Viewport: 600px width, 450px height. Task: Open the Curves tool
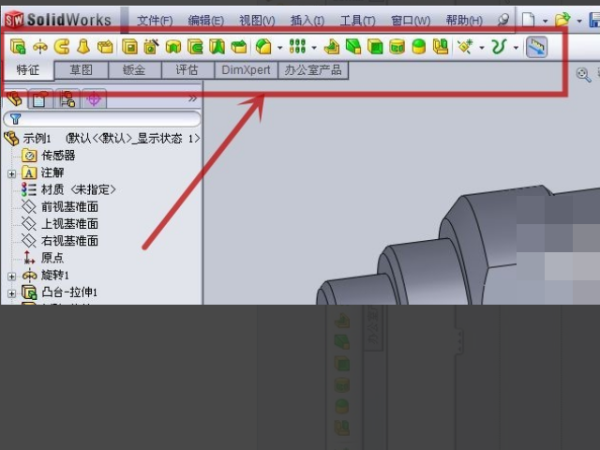click(499, 47)
